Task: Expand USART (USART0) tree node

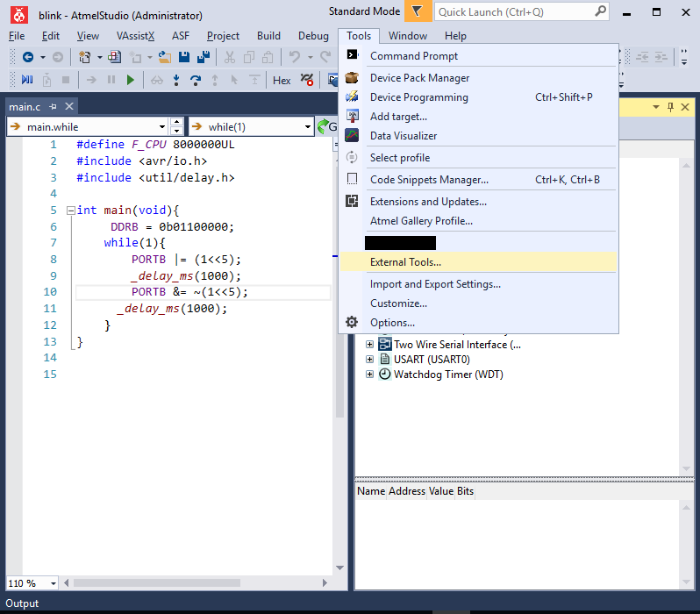Action: [x=369, y=359]
